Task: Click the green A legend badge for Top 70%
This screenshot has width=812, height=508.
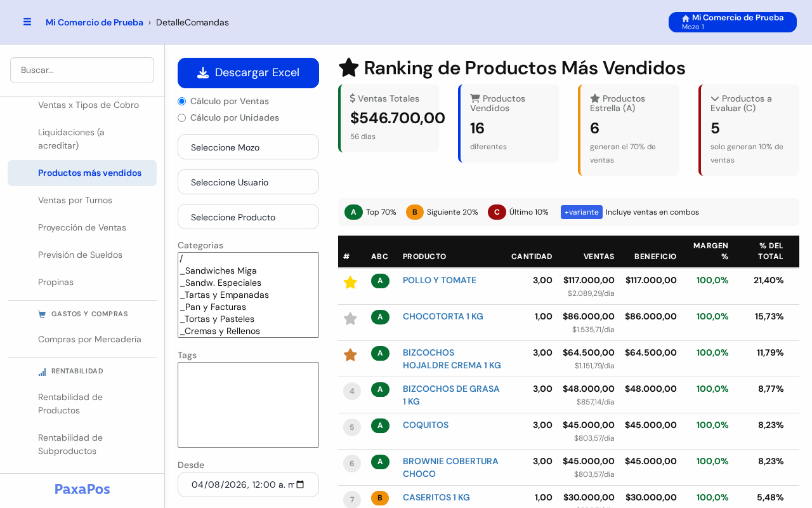Action: click(353, 212)
